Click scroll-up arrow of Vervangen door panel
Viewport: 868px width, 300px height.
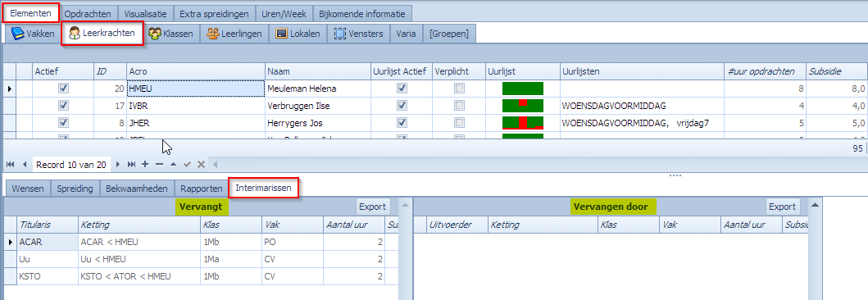pyautogui.click(x=815, y=206)
